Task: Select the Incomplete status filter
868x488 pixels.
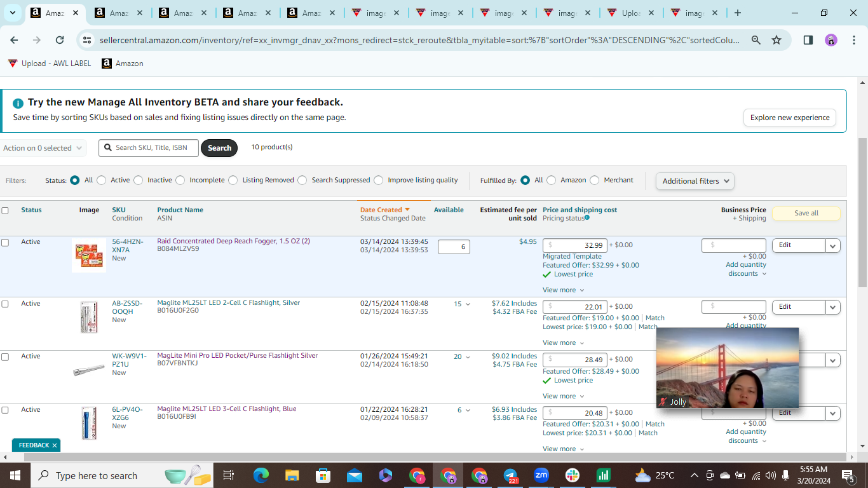Action: pos(180,180)
